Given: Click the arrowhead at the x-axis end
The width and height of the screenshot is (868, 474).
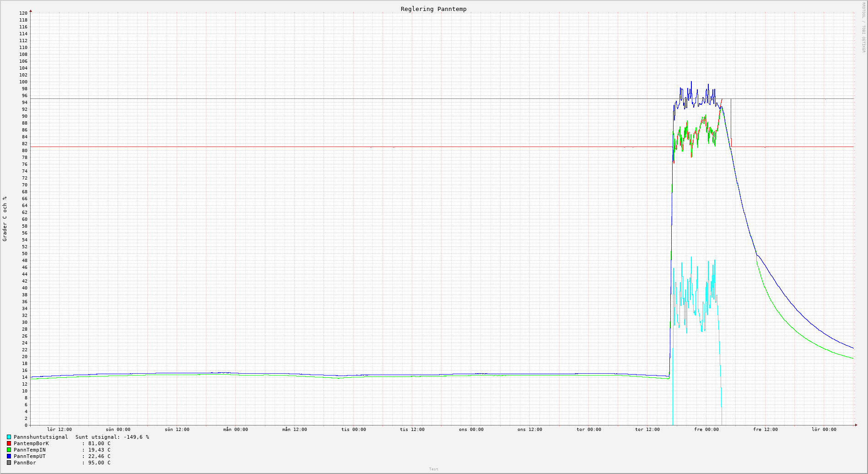Looking at the screenshot, I should (x=856, y=425).
